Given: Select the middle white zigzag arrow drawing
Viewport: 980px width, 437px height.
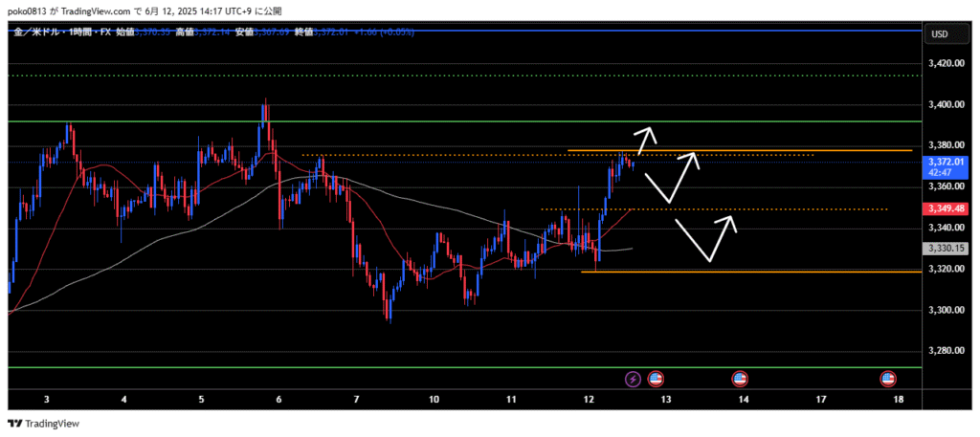Looking at the screenshot, I should [x=675, y=174].
